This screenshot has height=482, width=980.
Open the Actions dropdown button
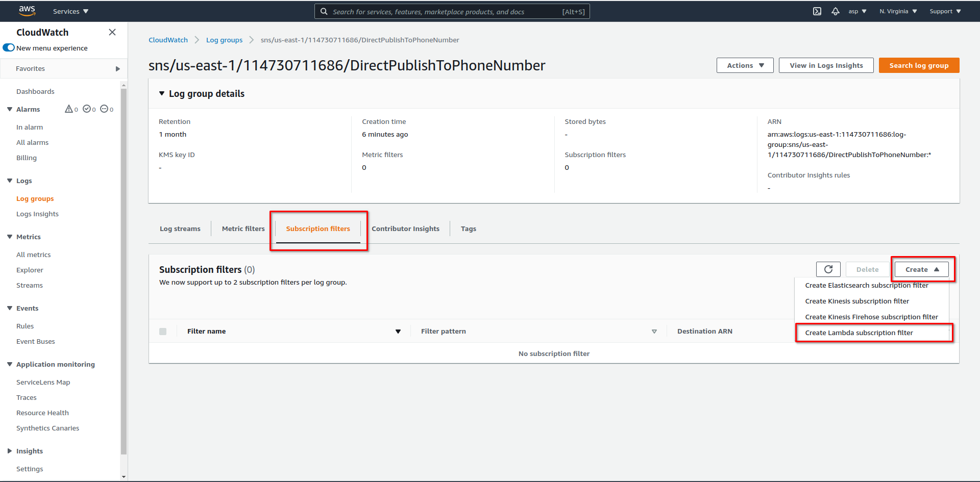coord(745,65)
